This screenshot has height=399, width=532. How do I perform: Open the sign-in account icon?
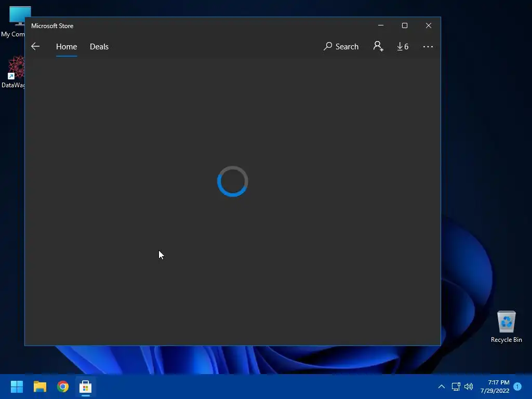pyautogui.click(x=378, y=46)
